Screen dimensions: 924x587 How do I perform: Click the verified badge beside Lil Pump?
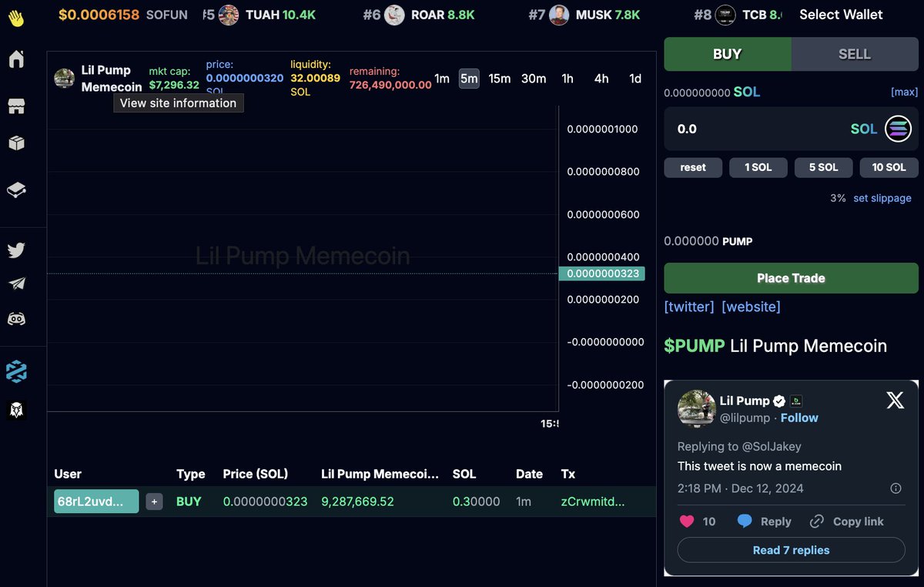click(779, 401)
